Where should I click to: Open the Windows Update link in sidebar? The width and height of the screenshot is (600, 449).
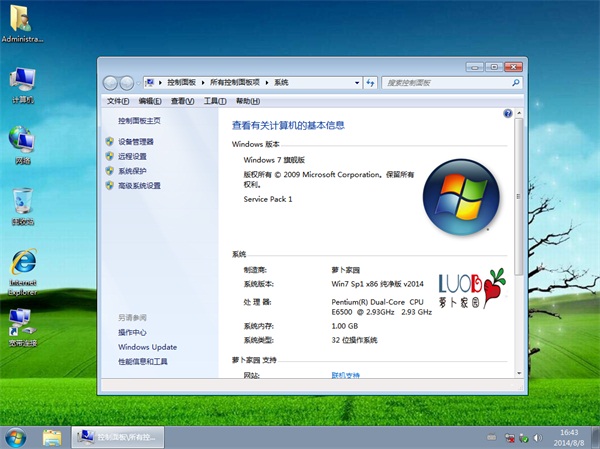click(147, 347)
